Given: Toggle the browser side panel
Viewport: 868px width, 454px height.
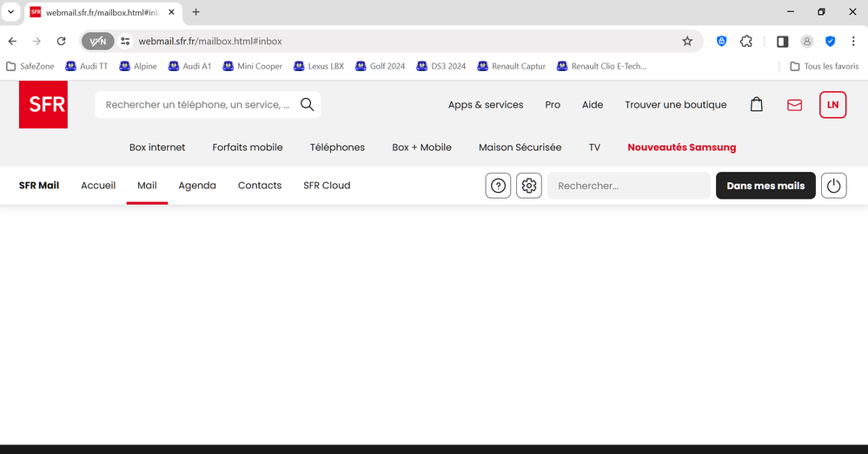Looking at the screenshot, I should pyautogui.click(x=782, y=41).
